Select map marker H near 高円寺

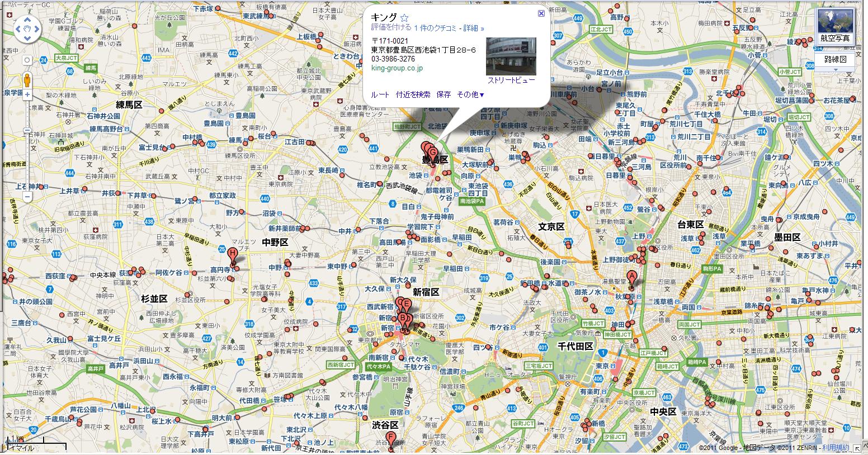[x=233, y=257]
